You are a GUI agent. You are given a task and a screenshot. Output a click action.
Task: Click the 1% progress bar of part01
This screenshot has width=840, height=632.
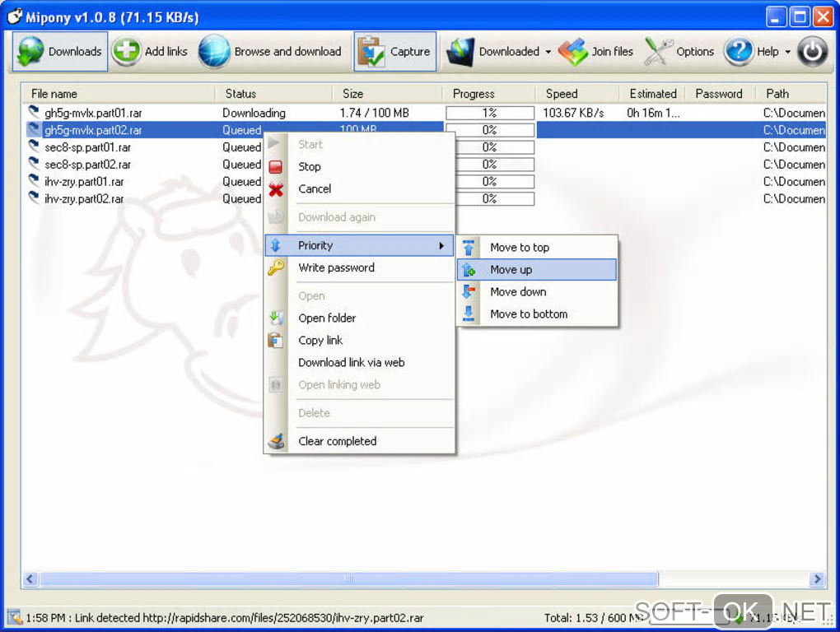(x=490, y=113)
